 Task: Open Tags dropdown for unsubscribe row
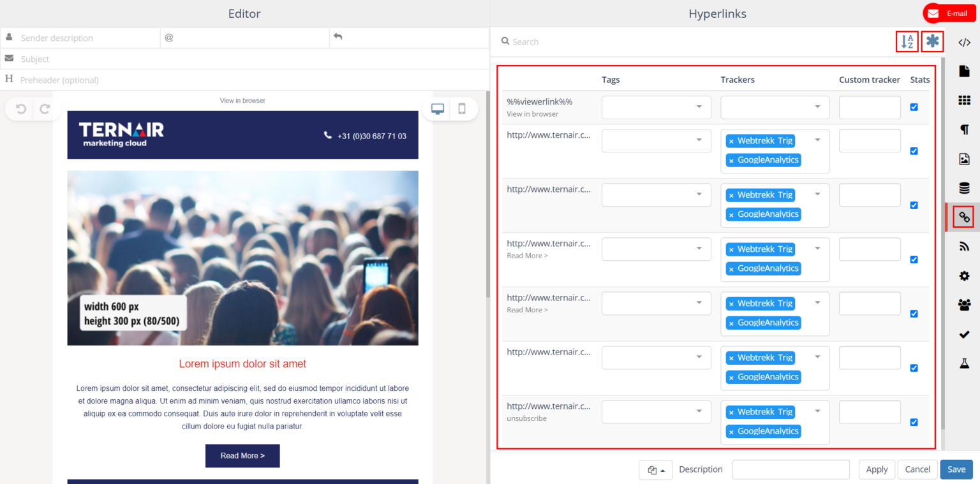point(656,412)
